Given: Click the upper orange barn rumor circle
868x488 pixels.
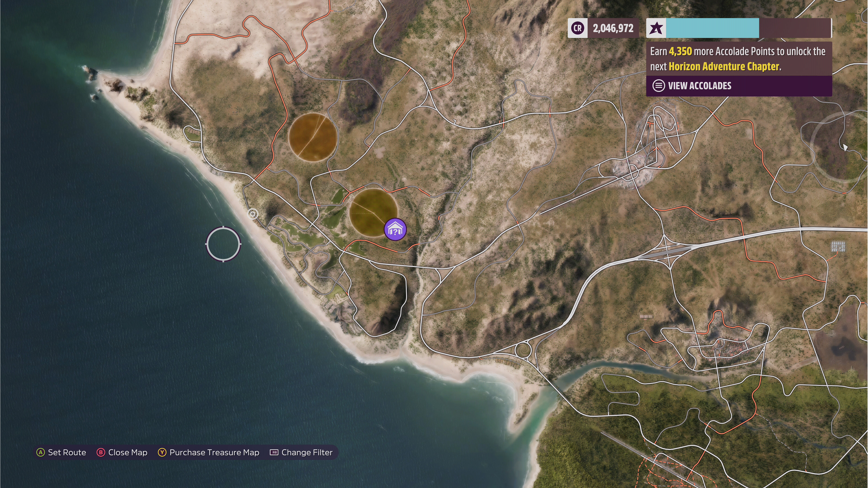Looking at the screenshot, I should 313,137.
